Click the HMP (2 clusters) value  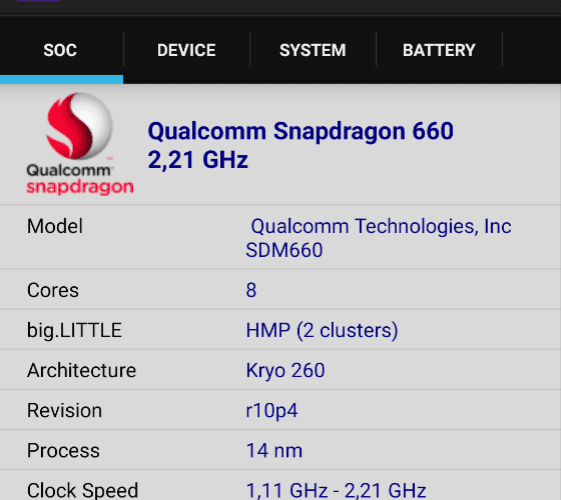coord(322,330)
